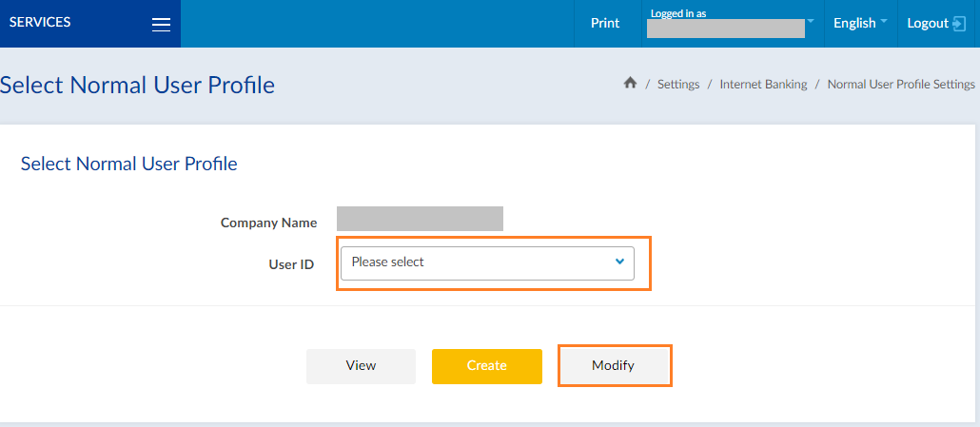Click the redacted Company Name value

click(x=420, y=219)
